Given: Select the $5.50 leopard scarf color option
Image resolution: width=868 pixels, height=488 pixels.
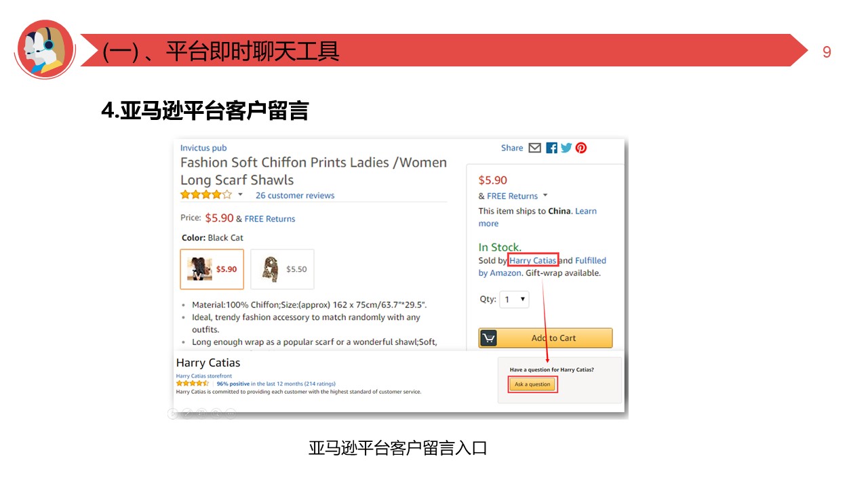Looking at the screenshot, I should tap(282, 269).
